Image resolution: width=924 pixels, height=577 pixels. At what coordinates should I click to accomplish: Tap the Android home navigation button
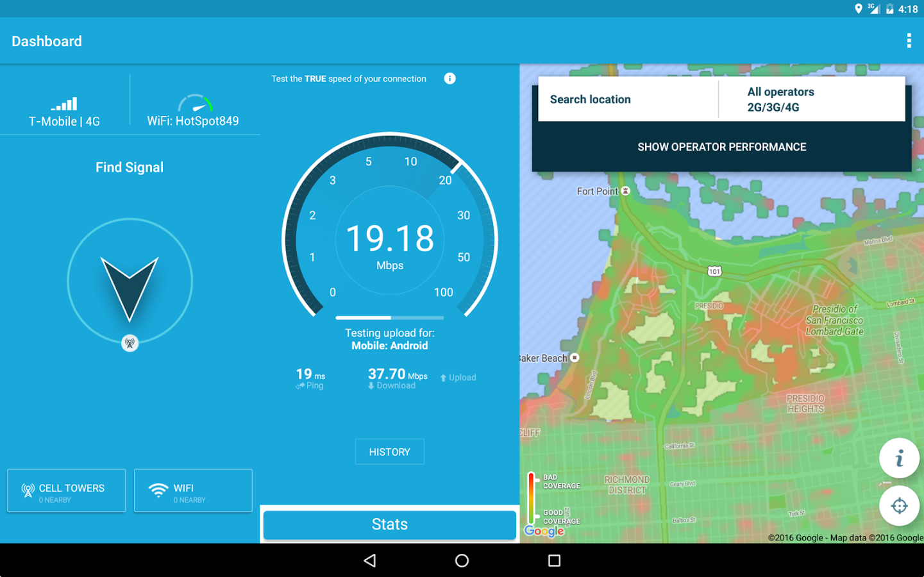click(462, 560)
